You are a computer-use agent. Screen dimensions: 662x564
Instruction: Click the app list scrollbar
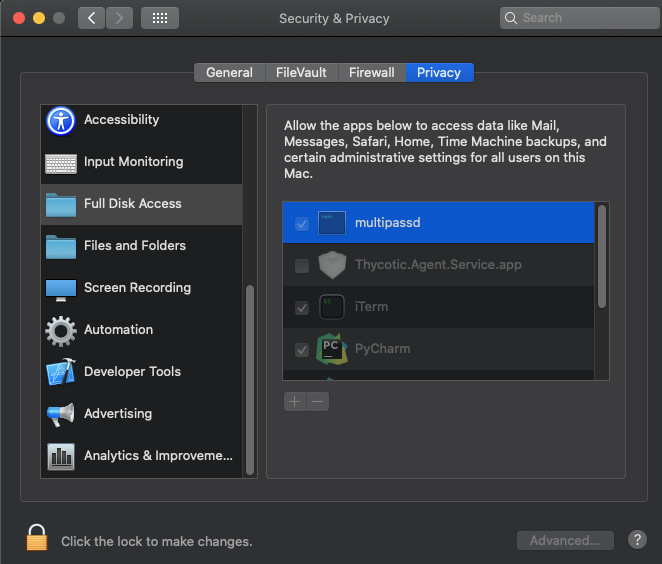(602, 257)
